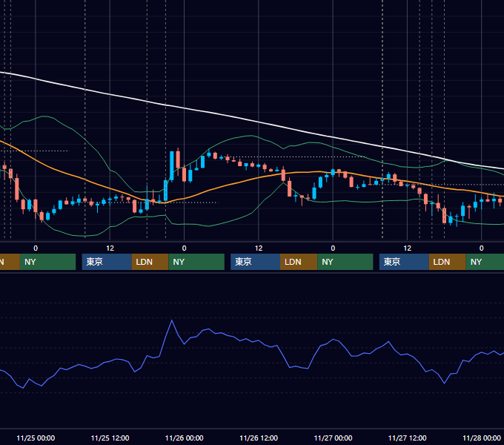This screenshot has height=445, width=504.
Task: Click hour label 0 above the 11/27 NY session
Action: pyautogui.click(x=333, y=248)
